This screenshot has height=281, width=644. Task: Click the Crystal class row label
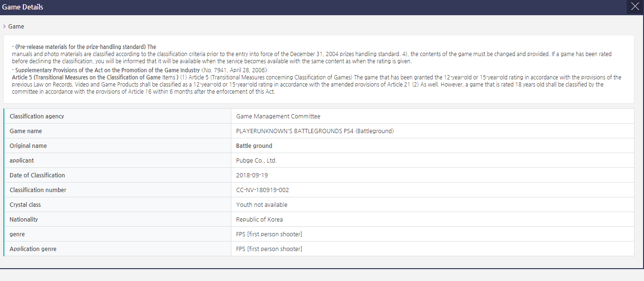point(25,205)
